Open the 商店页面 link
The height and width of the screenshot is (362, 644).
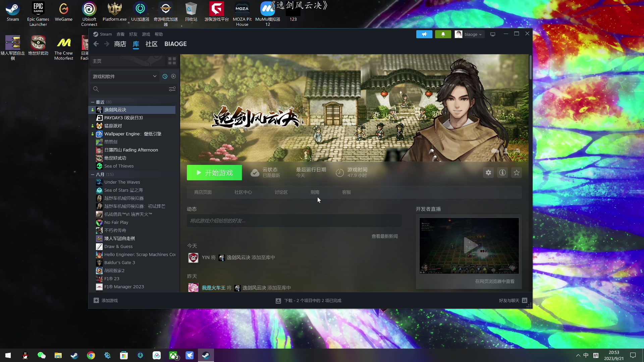[203, 192]
